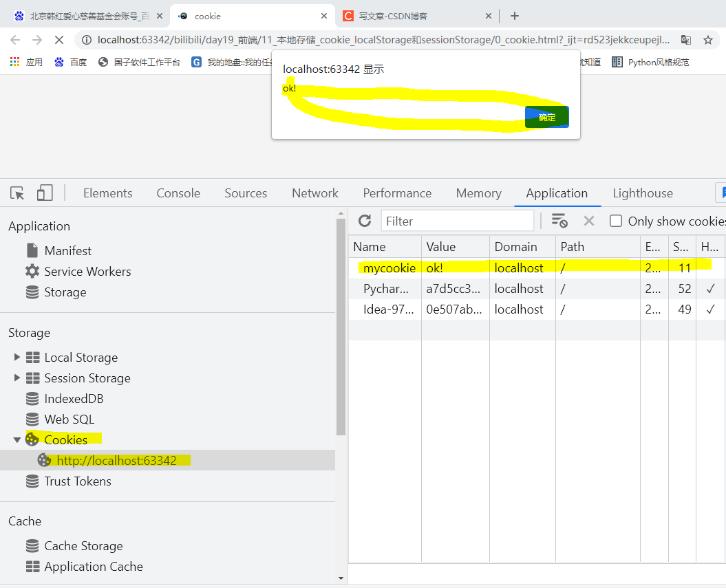Screen dimensions: 726x588
Task: Open Google Translate icon in the address bar
Action: pos(685,40)
